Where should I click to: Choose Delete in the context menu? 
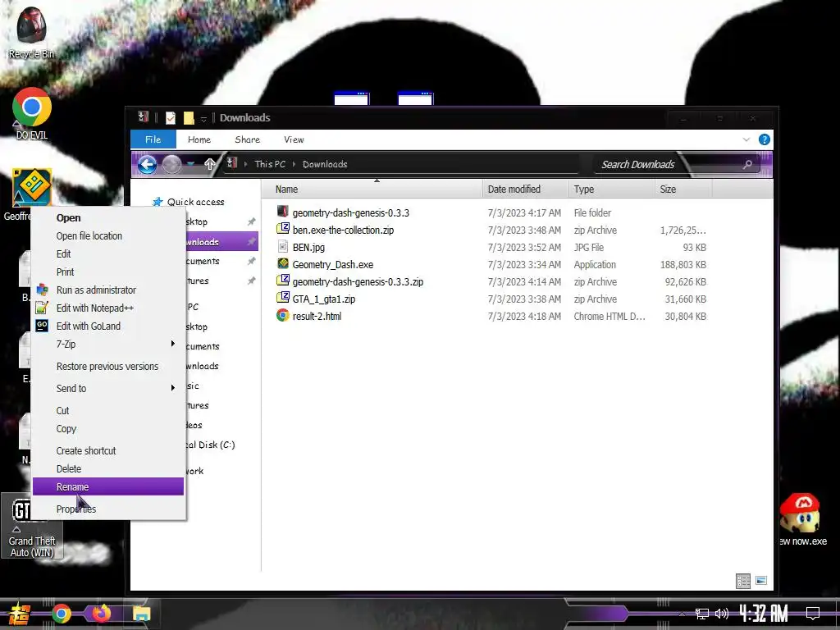click(108, 468)
